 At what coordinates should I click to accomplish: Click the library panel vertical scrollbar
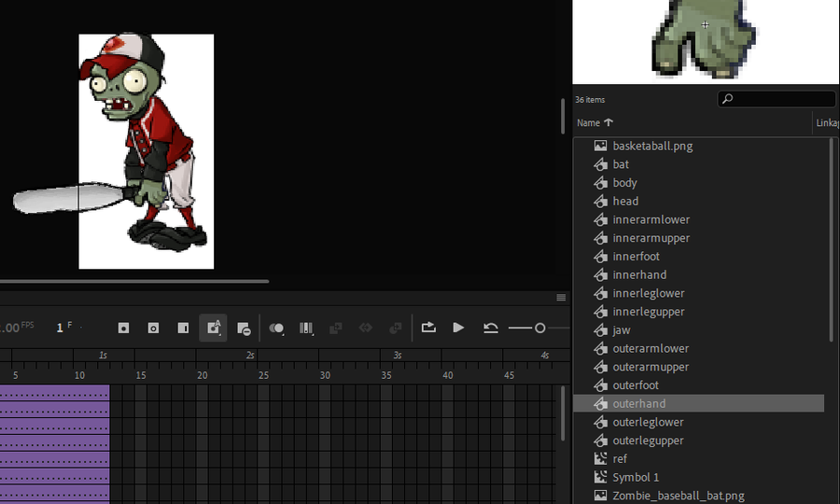832,240
